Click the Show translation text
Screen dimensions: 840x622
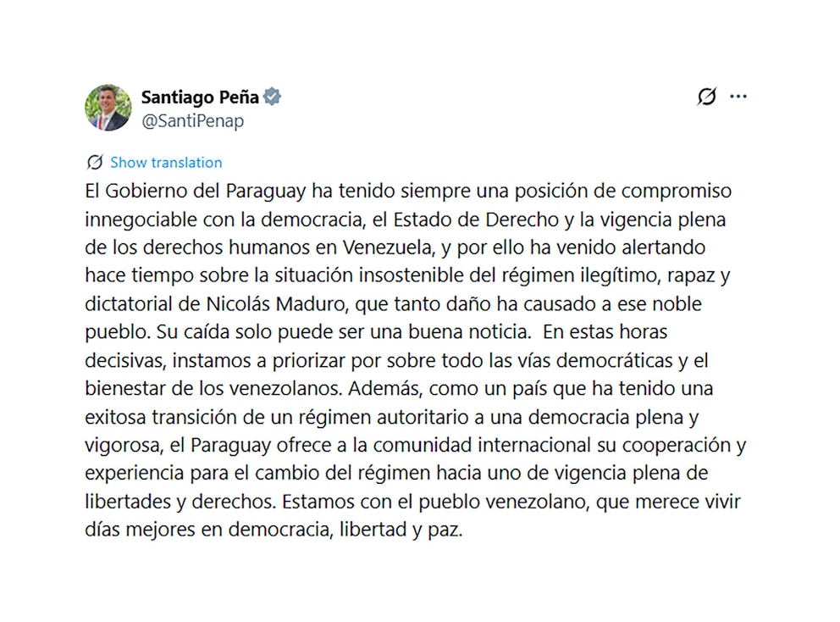pyautogui.click(x=166, y=162)
